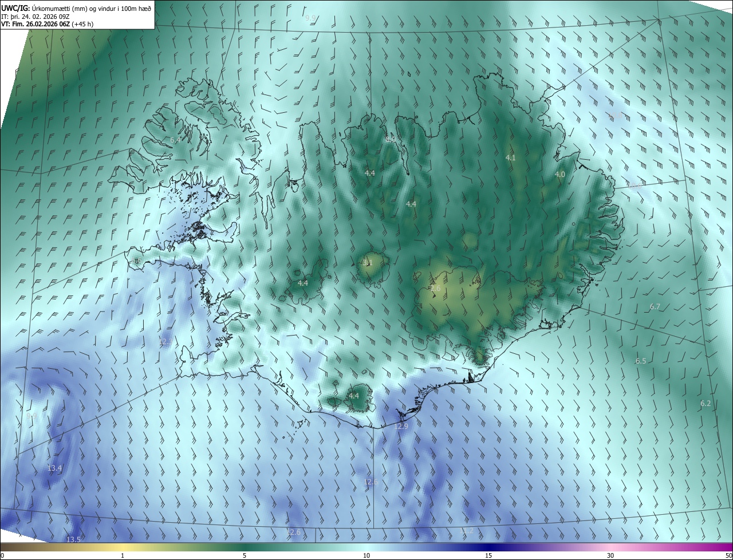The image size is (733, 560).
Task: Click the 50 tick on the color scale
Action: tap(728, 556)
